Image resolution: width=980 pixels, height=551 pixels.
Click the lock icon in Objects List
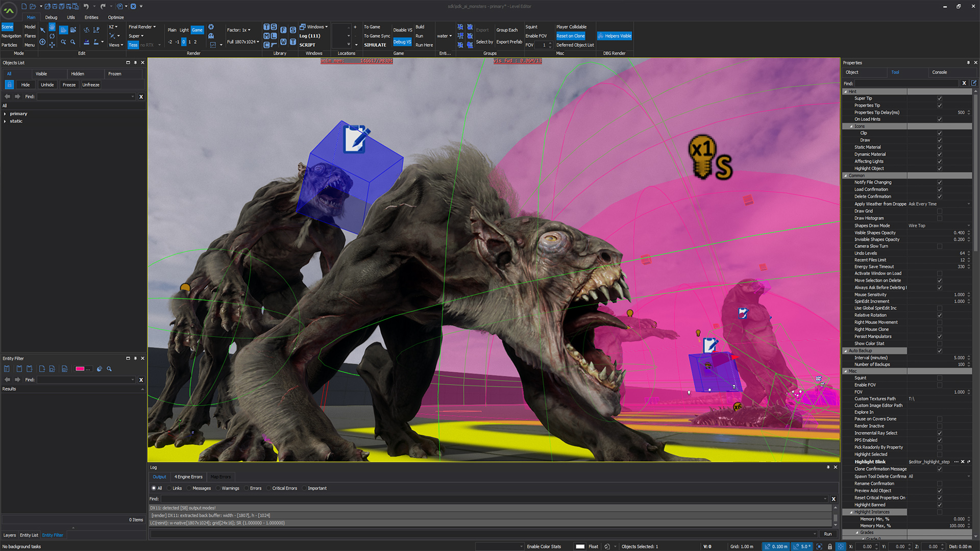pos(9,85)
